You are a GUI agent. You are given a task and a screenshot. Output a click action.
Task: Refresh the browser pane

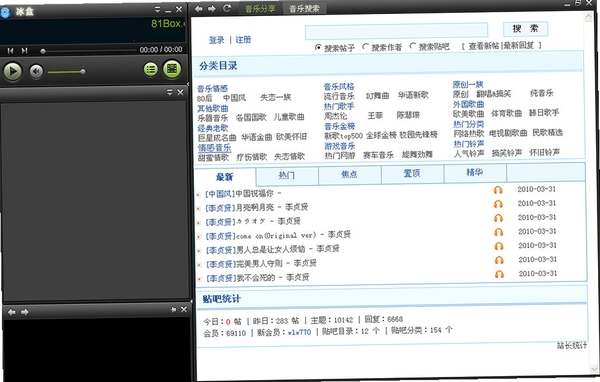coord(227,8)
